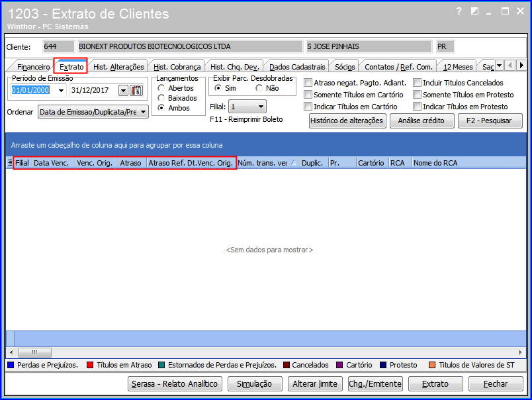Check Somente Títulos em Protesto
532x400 pixels.
tap(417, 95)
